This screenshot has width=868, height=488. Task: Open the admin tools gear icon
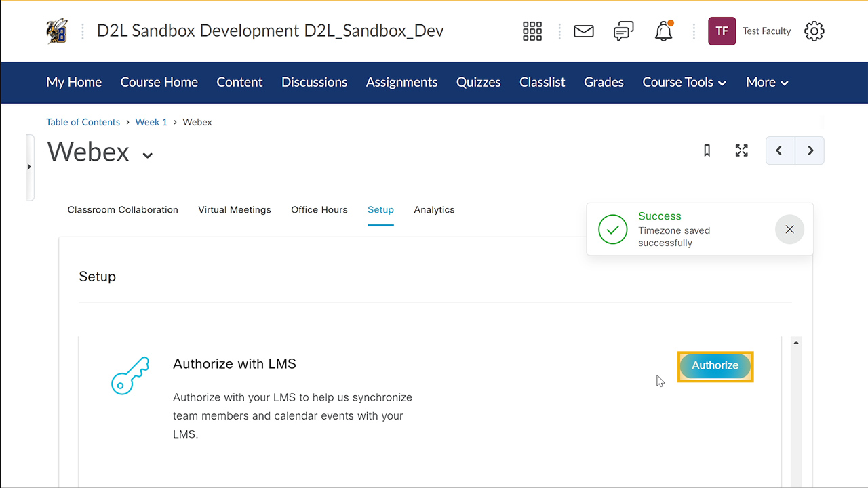814,31
